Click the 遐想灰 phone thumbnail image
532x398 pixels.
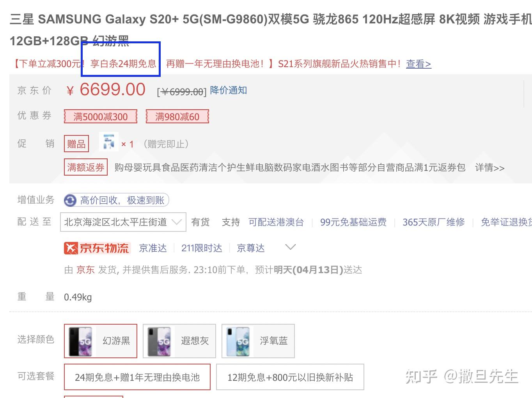tap(159, 341)
